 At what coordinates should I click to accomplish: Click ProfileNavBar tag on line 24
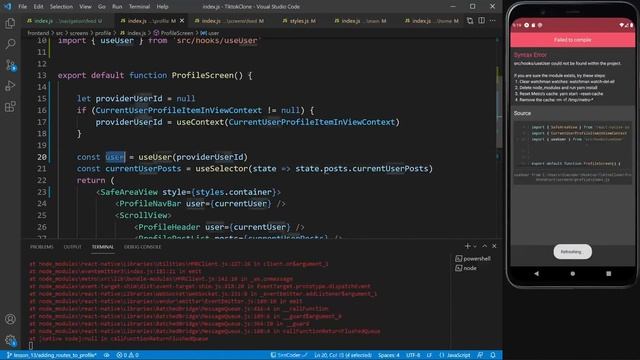point(150,204)
